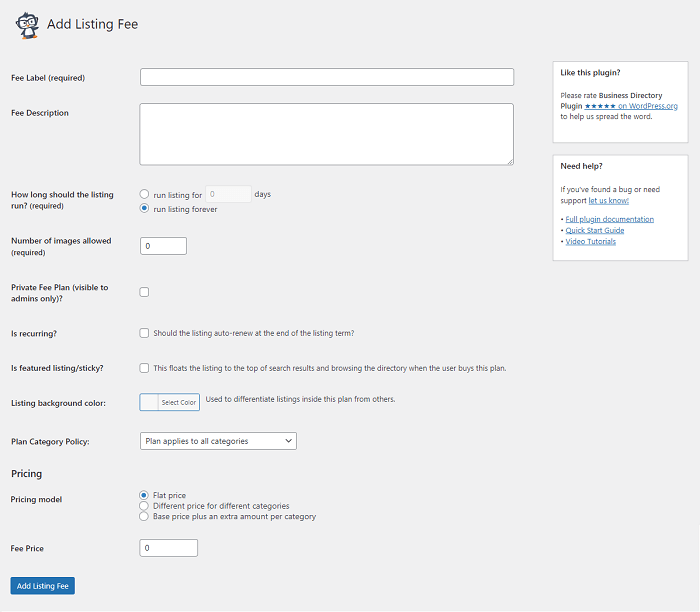Open the Video Tutorials link

[591, 241]
